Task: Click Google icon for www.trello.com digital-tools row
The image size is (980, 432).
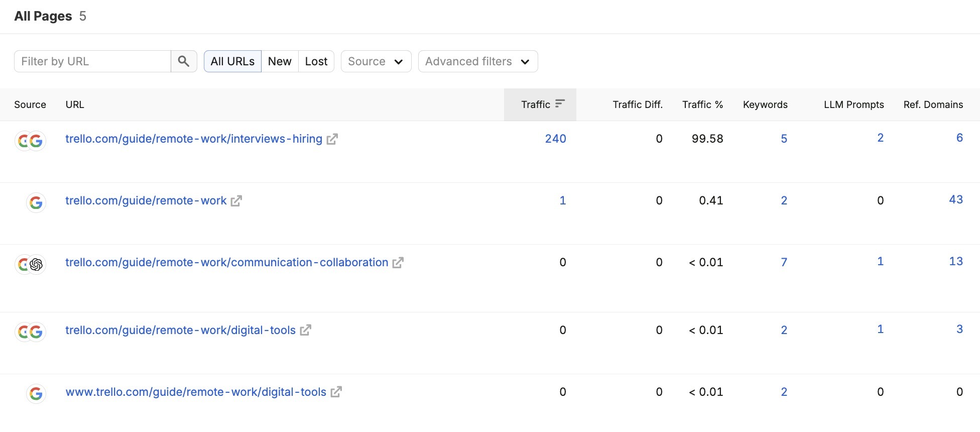Action: coord(36,393)
